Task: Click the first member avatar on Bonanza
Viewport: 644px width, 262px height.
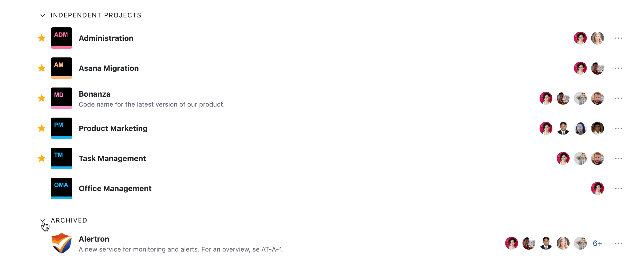Action: point(546,98)
